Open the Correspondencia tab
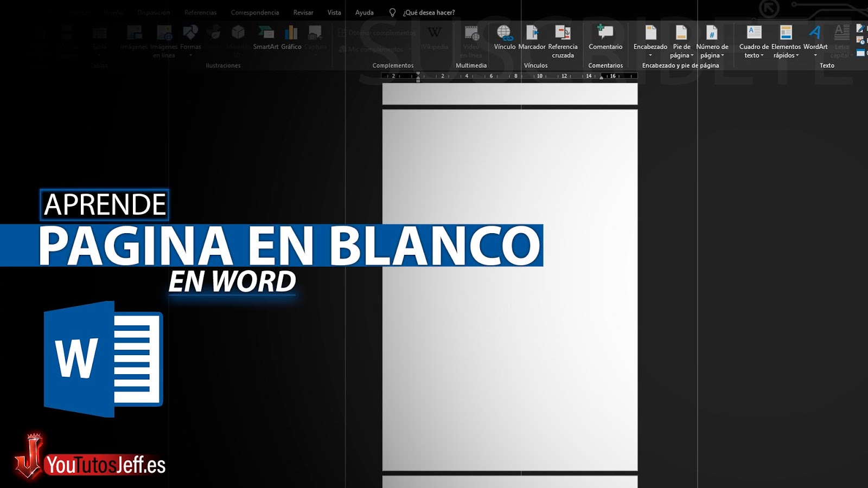Viewport: 868px width, 488px height. (x=255, y=12)
